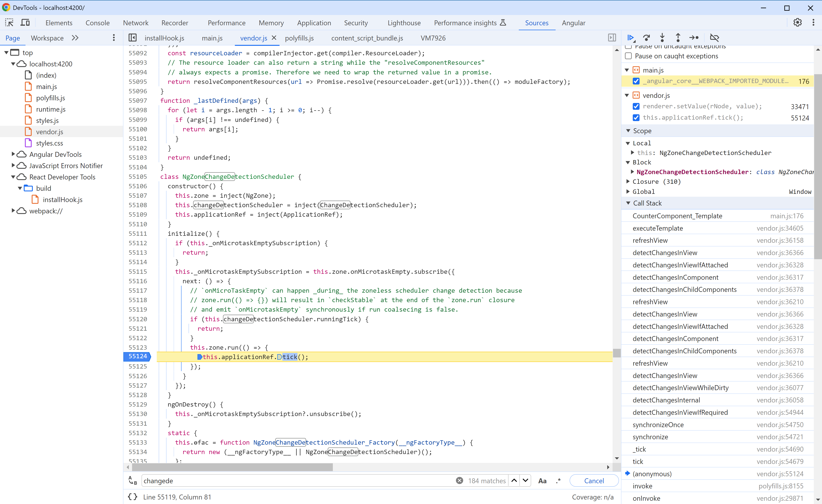Hide the debugger sidebar icon
822x504 pixels.
pyautogui.click(x=612, y=38)
